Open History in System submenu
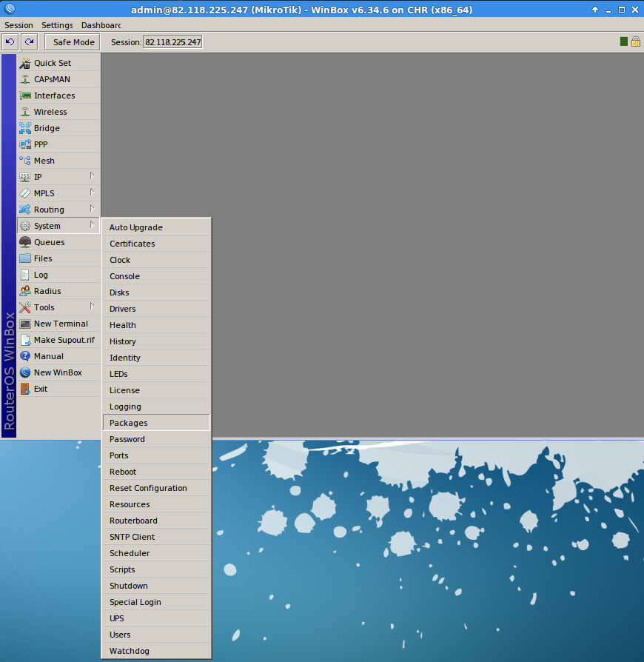The image size is (644, 662). 156,341
